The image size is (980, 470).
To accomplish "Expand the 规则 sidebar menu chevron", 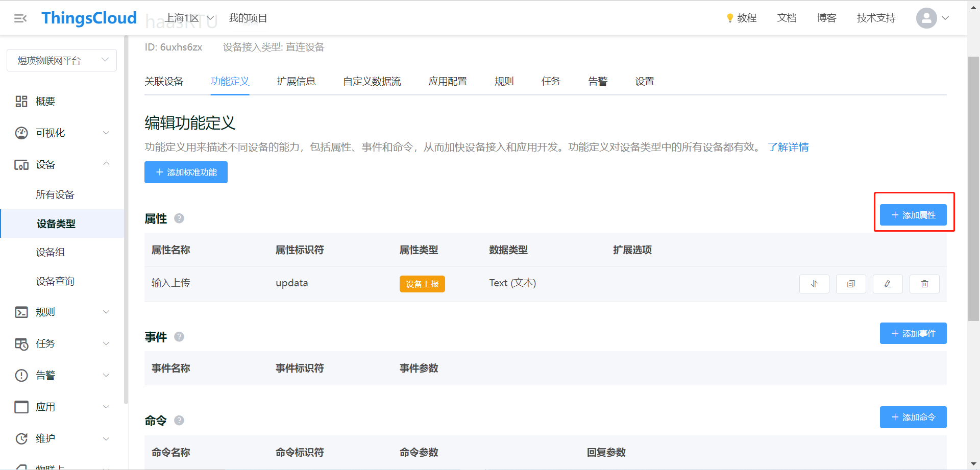I will click(x=106, y=312).
